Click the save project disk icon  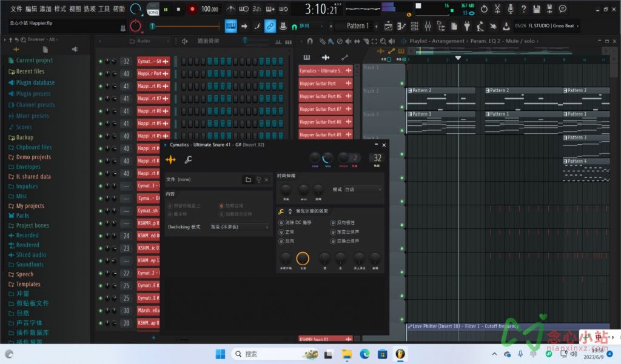[536, 8]
